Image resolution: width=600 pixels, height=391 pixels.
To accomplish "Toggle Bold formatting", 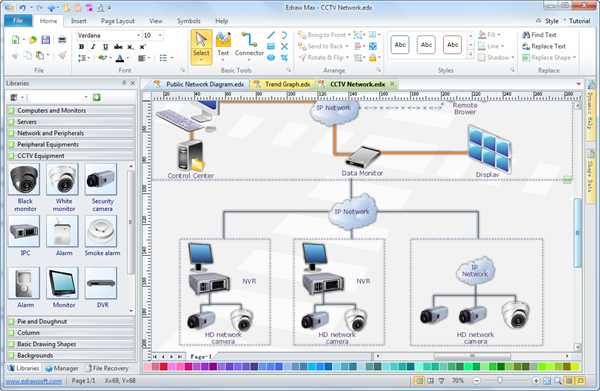I will [82, 47].
